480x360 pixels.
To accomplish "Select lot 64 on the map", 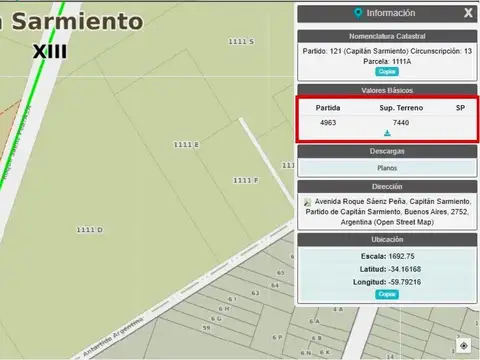I will click(x=275, y=285).
